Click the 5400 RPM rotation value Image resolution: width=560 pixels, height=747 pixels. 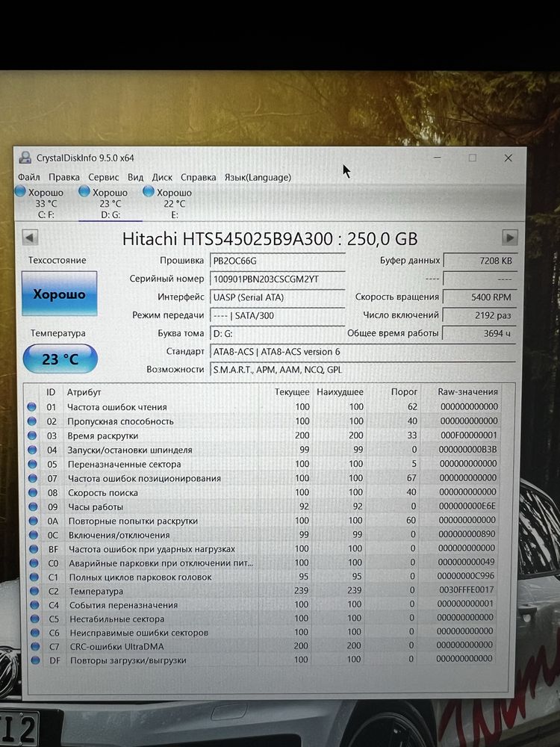point(479,297)
